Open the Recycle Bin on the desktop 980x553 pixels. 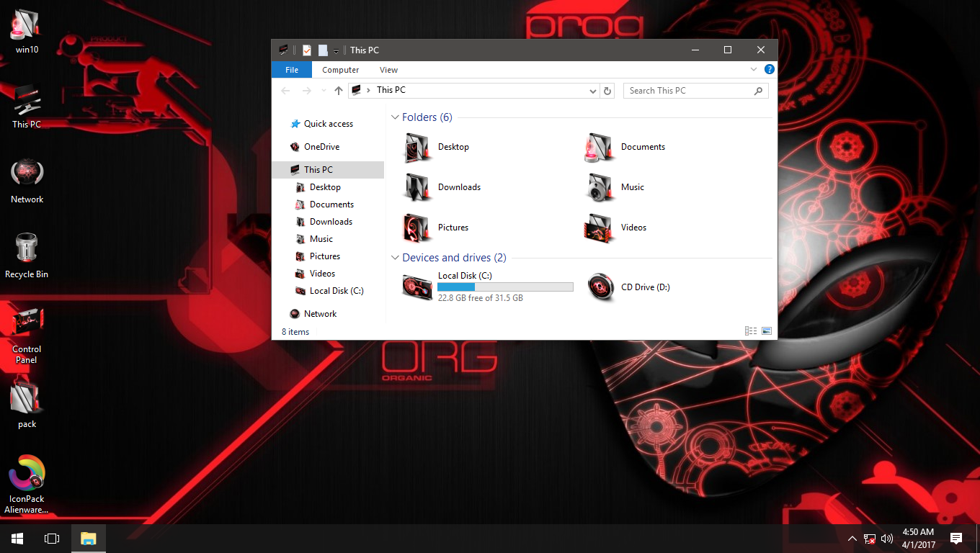[x=27, y=248]
